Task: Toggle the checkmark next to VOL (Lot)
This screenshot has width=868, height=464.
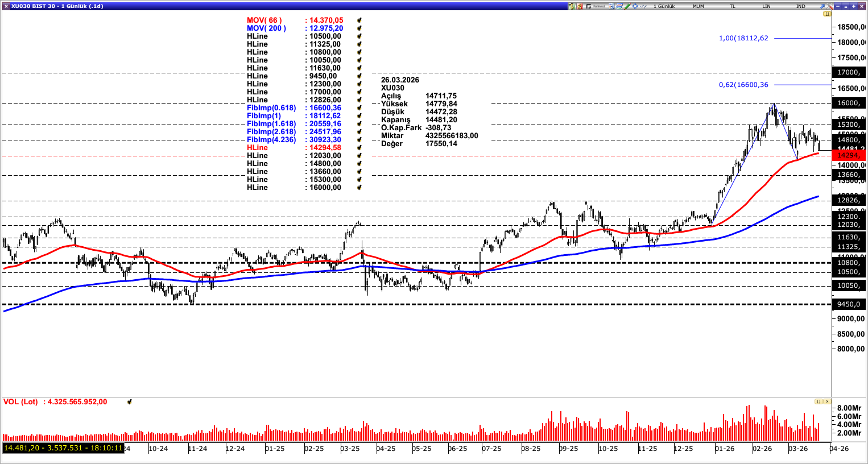Action: point(130,401)
